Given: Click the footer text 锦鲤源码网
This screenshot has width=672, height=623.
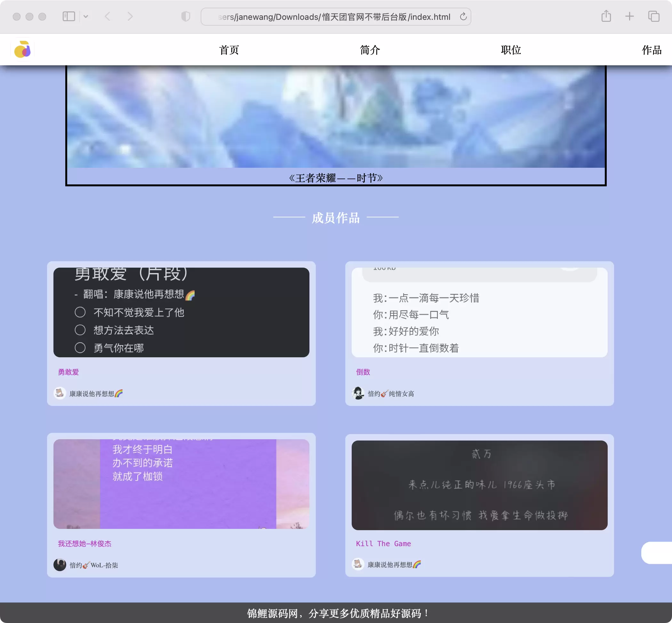Looking at the screenshot, I should pos(272,613).
